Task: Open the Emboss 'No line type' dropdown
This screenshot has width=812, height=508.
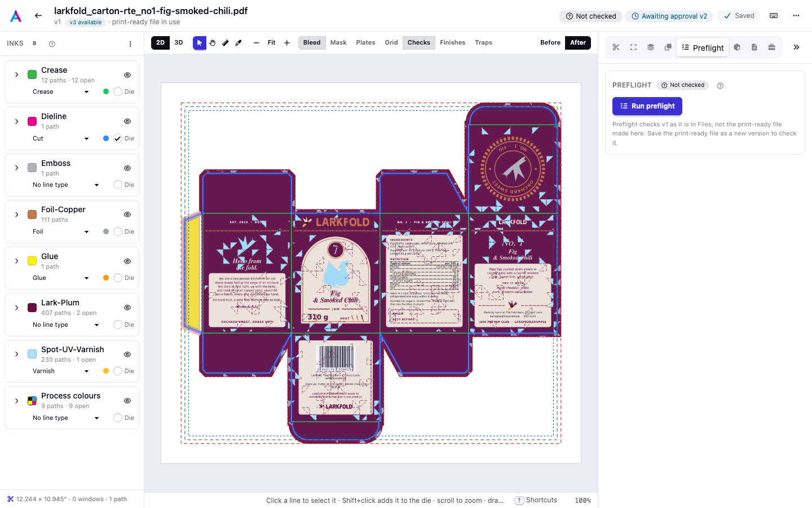Action: [66, 185]
